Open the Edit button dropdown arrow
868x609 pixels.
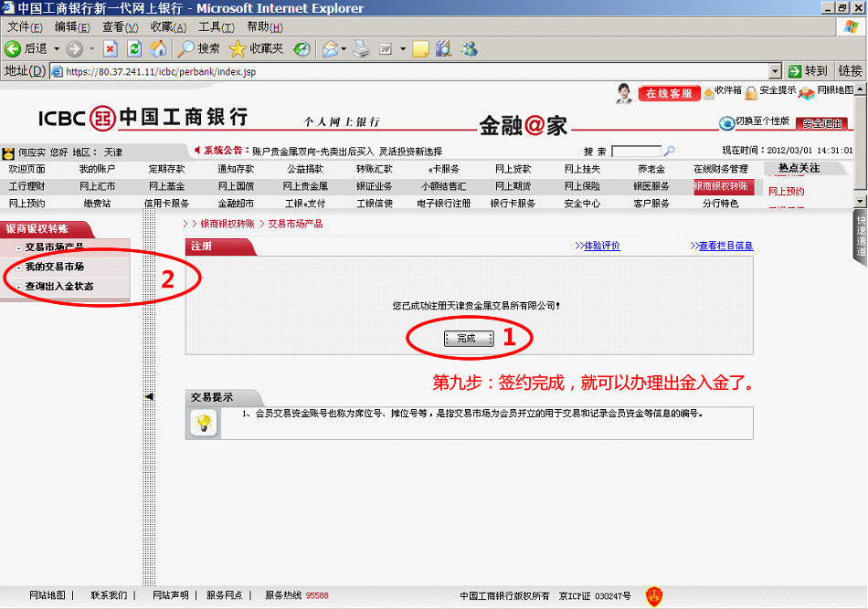click(402, 49)
